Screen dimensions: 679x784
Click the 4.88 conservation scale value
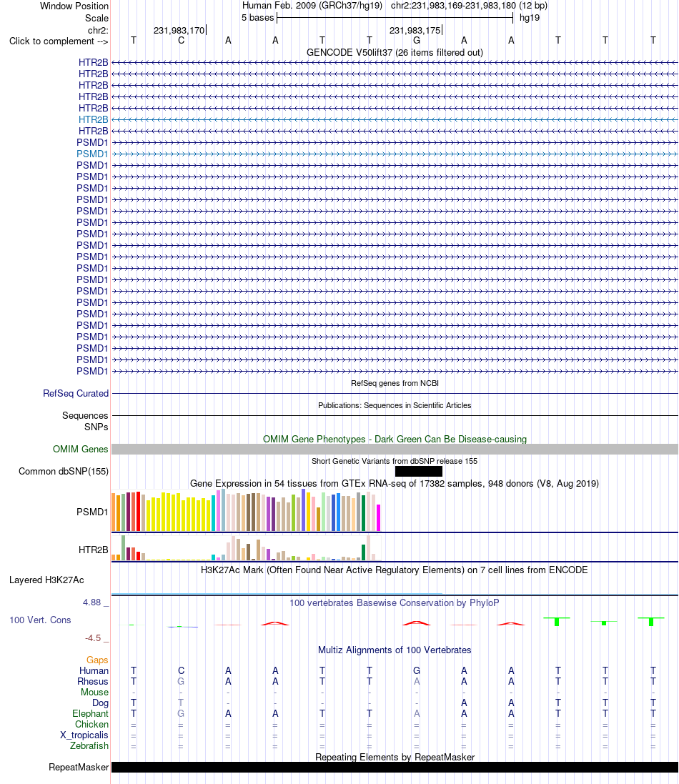(x=92, y=602)
